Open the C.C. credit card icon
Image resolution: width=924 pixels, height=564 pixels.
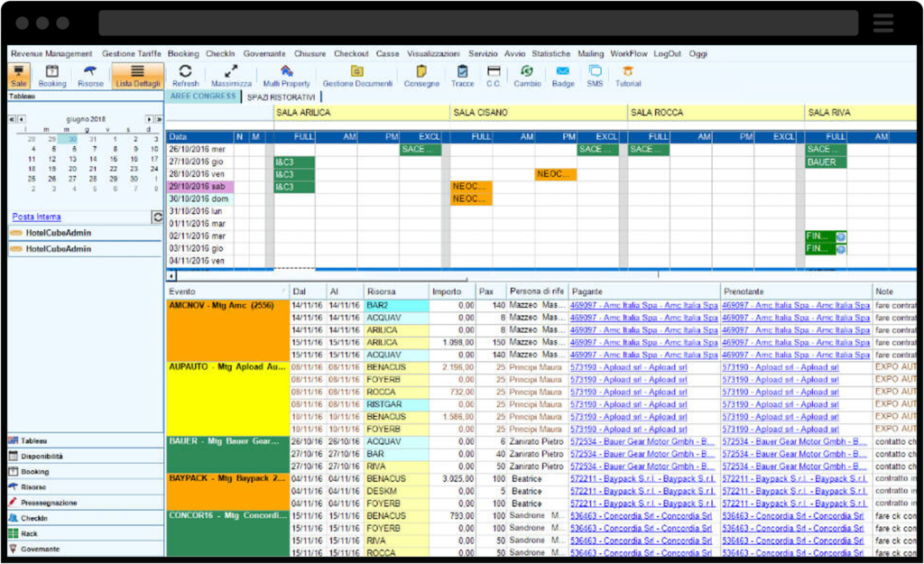click(x=494, y=76)
